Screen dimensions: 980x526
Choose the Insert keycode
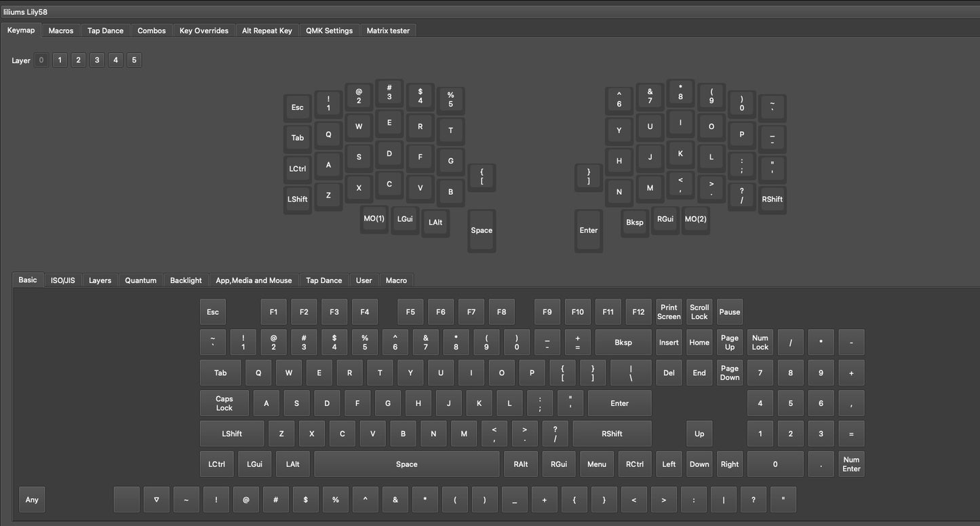(669, 343)
